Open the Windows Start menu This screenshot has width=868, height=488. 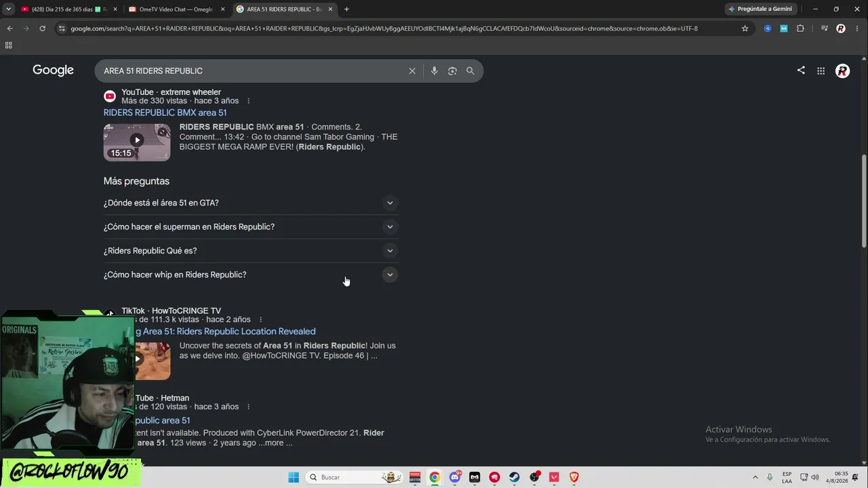(x=294, y=477)
